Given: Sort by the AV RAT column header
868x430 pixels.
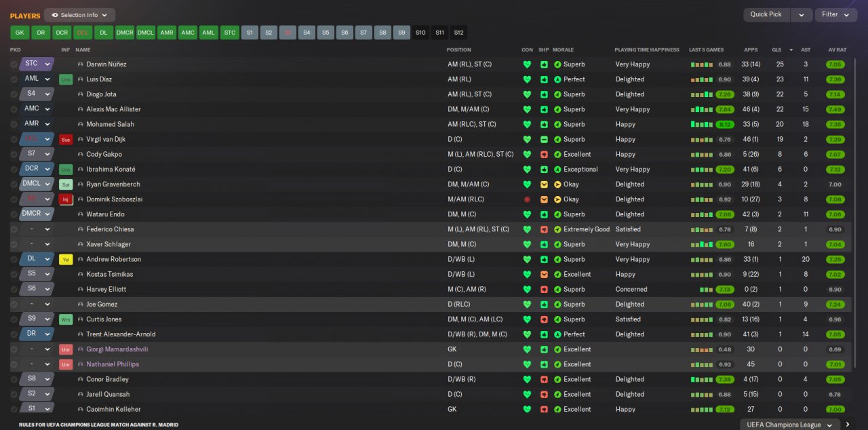Looking at the screenshot, I should pos(837,50).
